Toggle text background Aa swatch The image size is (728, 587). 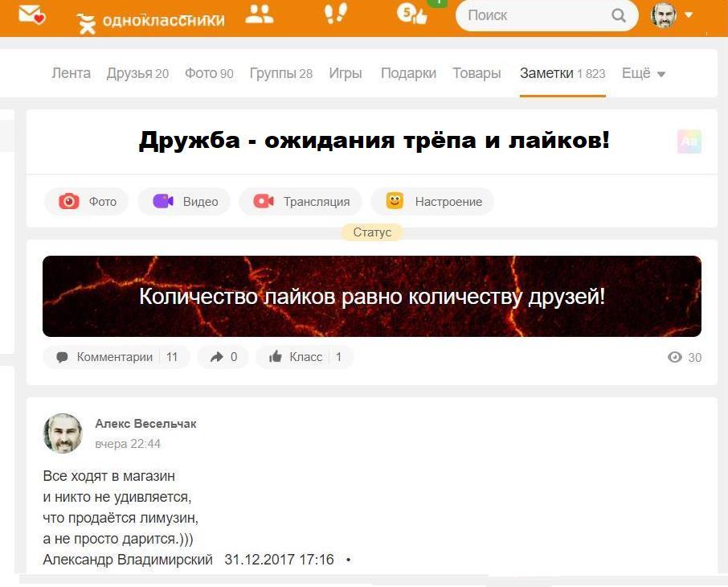coord(689,142)
